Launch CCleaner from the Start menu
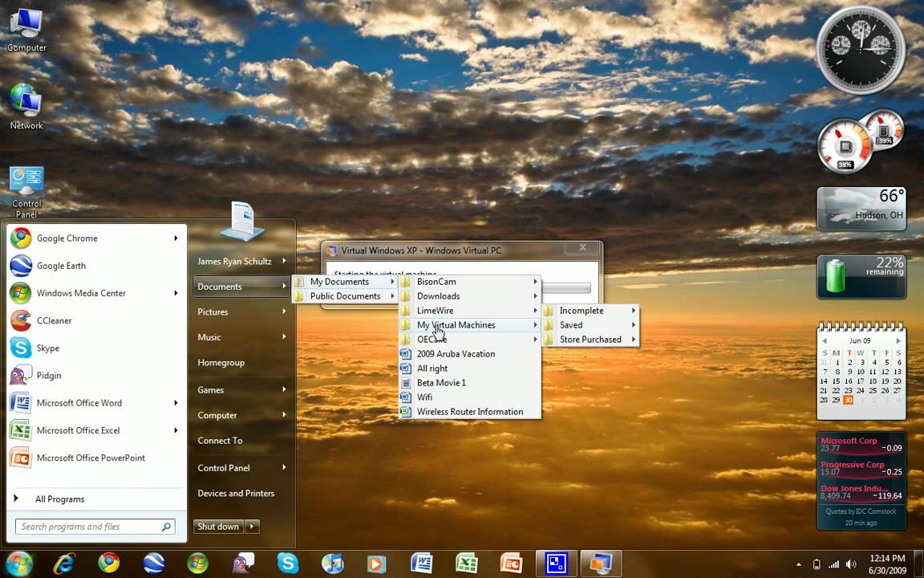This screenshot has height=578, width=924. 95,321
